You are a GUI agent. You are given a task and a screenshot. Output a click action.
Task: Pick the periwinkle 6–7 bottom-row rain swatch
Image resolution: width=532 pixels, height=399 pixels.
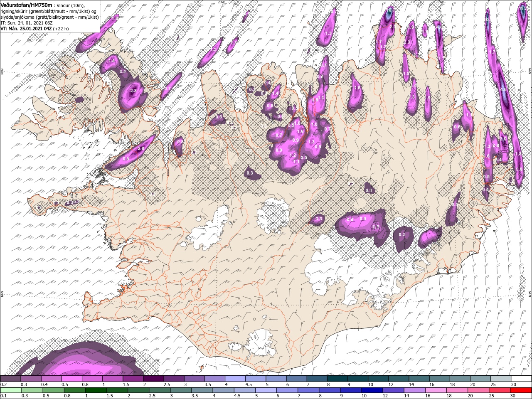[x=287, y=390]
